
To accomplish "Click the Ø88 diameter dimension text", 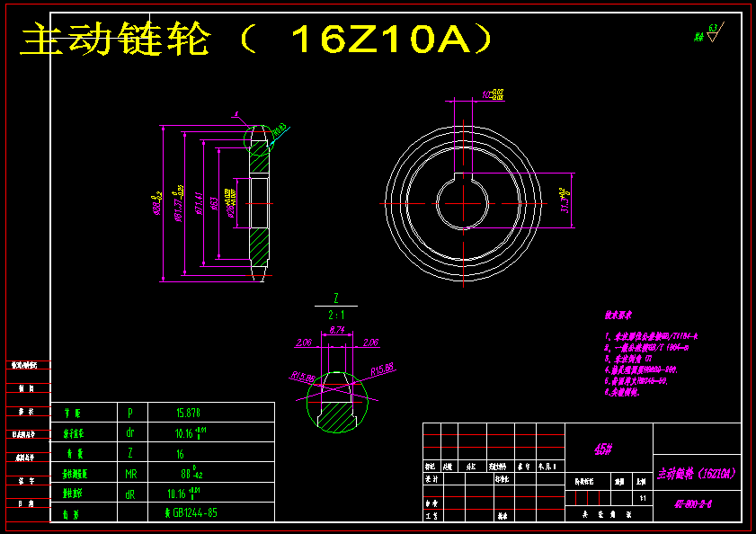I will 157,203.
